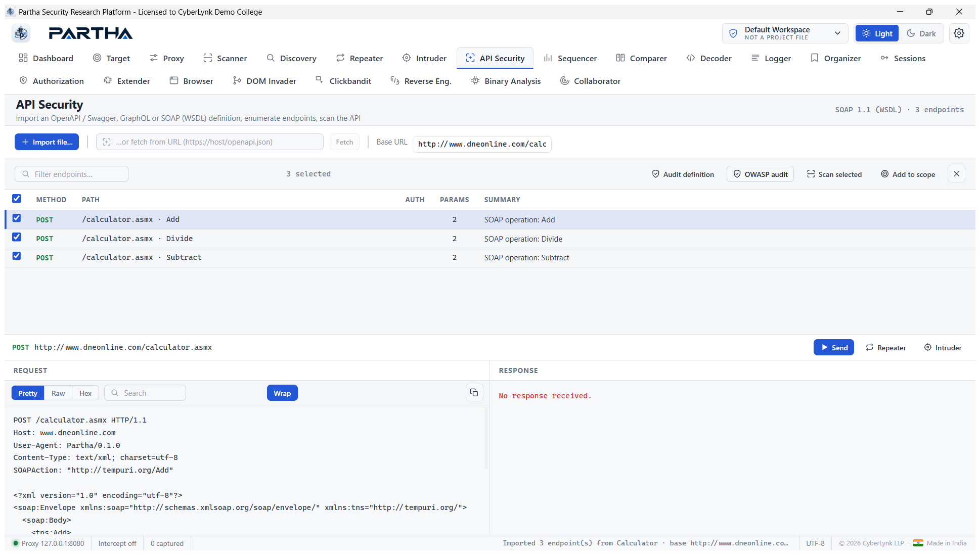980x555 pixels.
Task: Start the OWASP audit
Action: click(x=760, y=174)
